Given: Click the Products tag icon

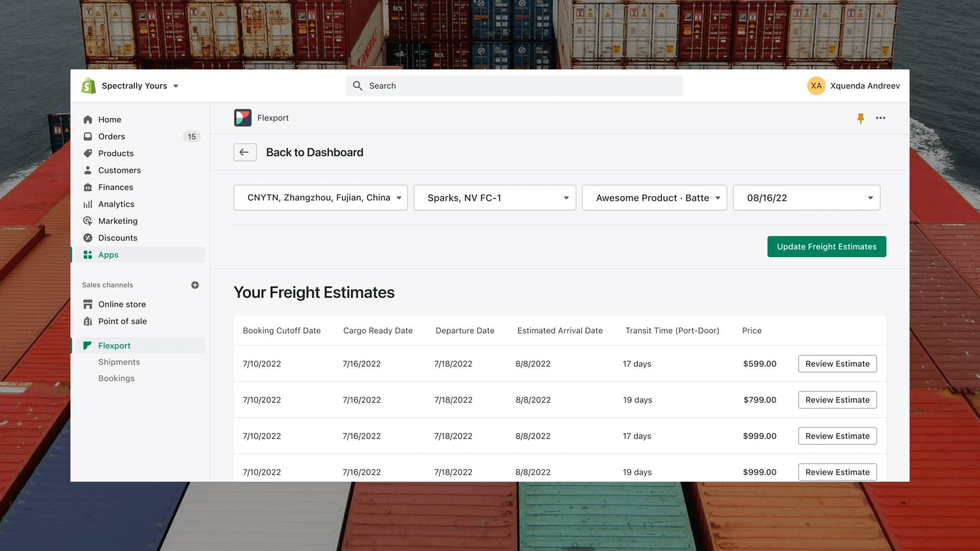Looking at the screenshot, I should (88, 153).
